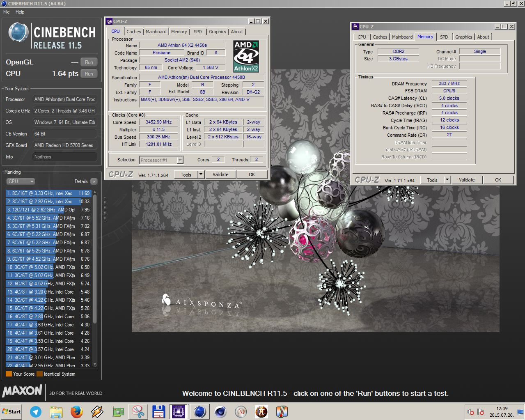Click the MAXON logo

tap(22, 391)
